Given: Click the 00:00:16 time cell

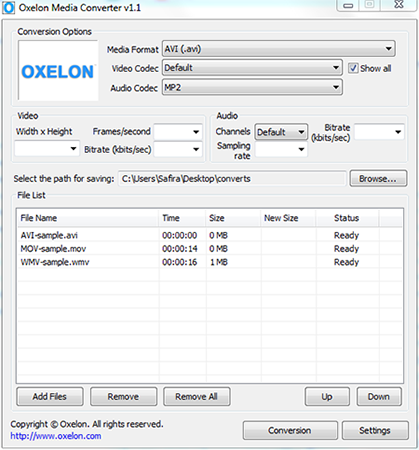Looking at the screenshot, I should point(180,262).
